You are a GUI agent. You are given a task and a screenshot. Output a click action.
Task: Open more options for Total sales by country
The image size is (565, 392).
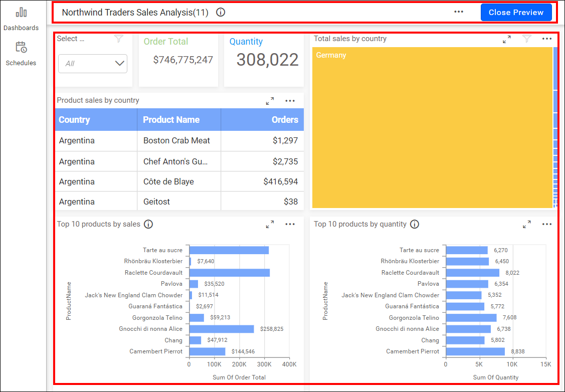point(547,39)
